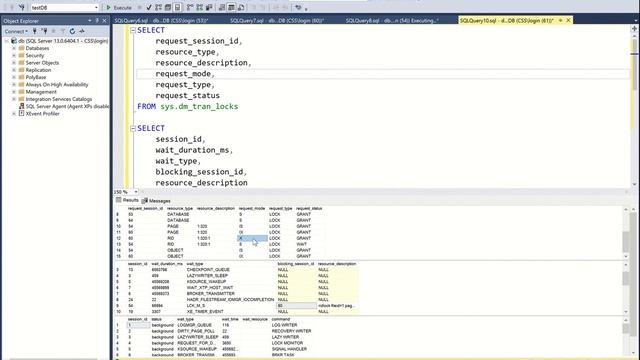Expand the PolyBase folder
The width and height of the screenshot is (640, 360).
(14, 77)
